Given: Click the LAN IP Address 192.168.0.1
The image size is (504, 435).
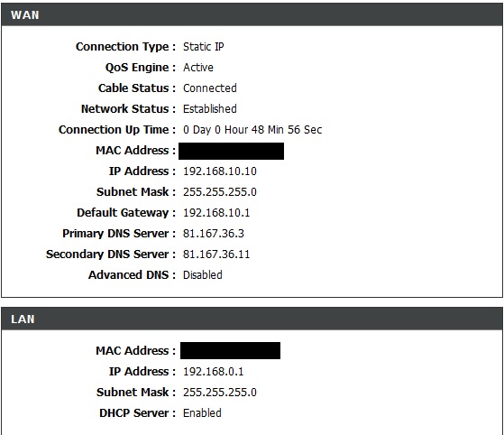Looking at the screenshot, I should tap(213, 372).
